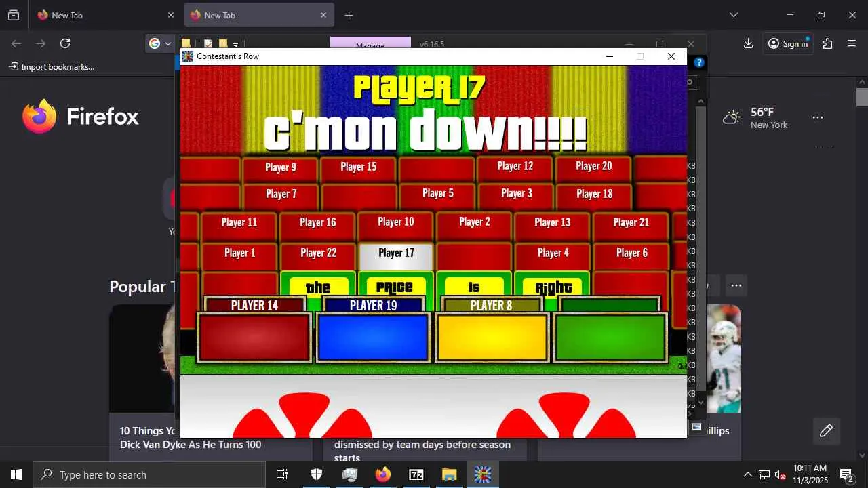This screenshot has height=488, width=868.
Task: Open Popular section more options menu
Action: 736,285
